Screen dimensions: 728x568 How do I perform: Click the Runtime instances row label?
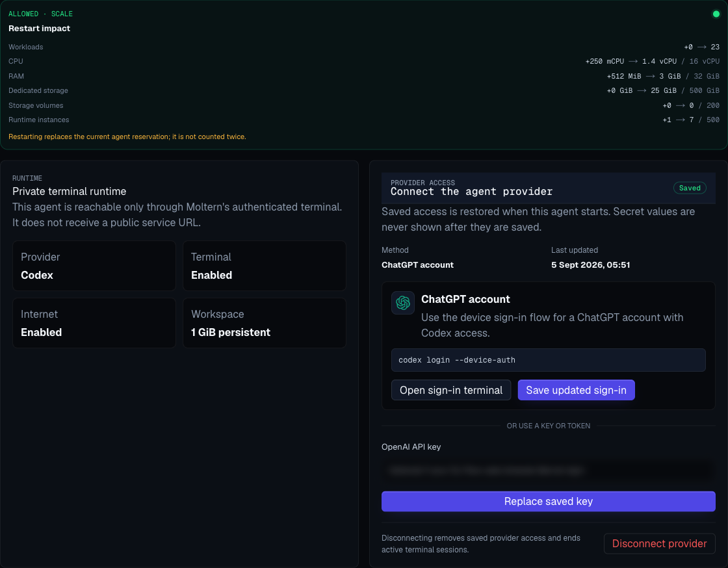pos(38,120)
